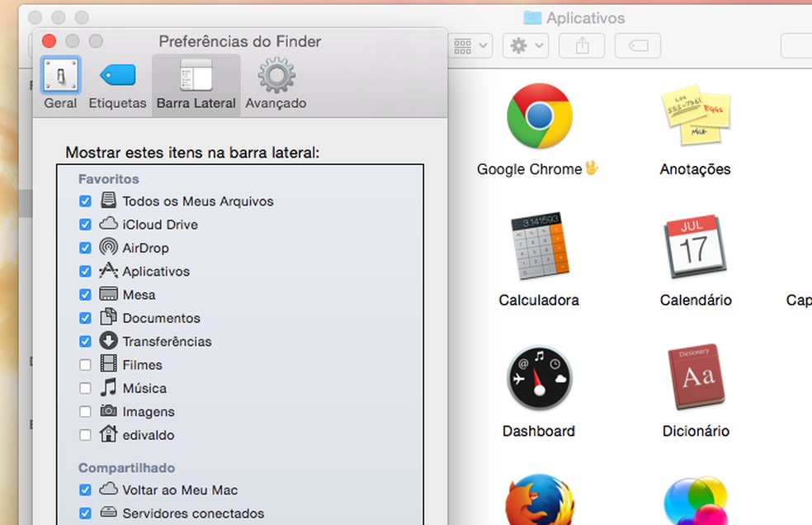This screenshot has height=525, width=812.
Task: Click the Dashboard label text
Action: click(539, 431)
